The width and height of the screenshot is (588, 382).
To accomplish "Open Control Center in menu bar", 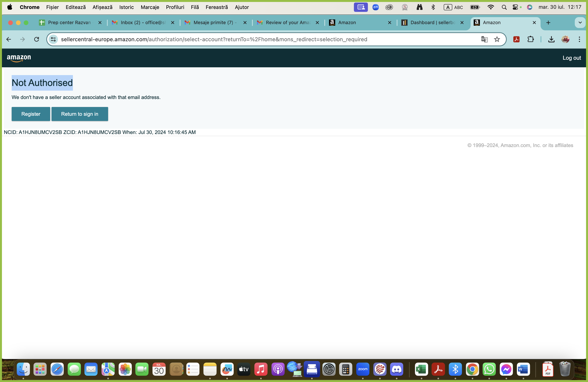I will pyautogui.click(x=515, y=7).
